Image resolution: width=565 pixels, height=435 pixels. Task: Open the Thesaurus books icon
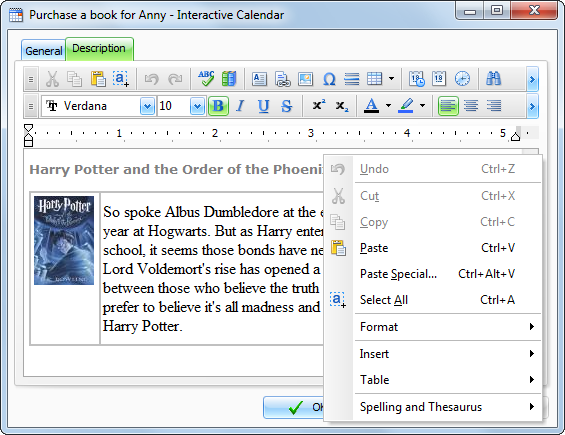[x=229, y=79]
